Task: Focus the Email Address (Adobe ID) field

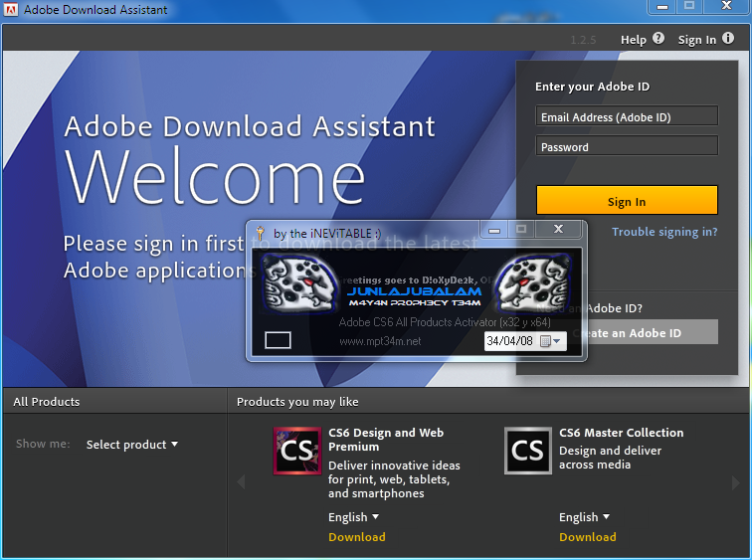Action: (x=626, y=116)
